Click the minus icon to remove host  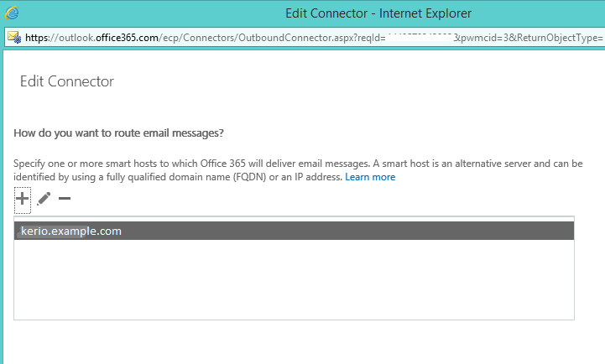tap(65, 199)
